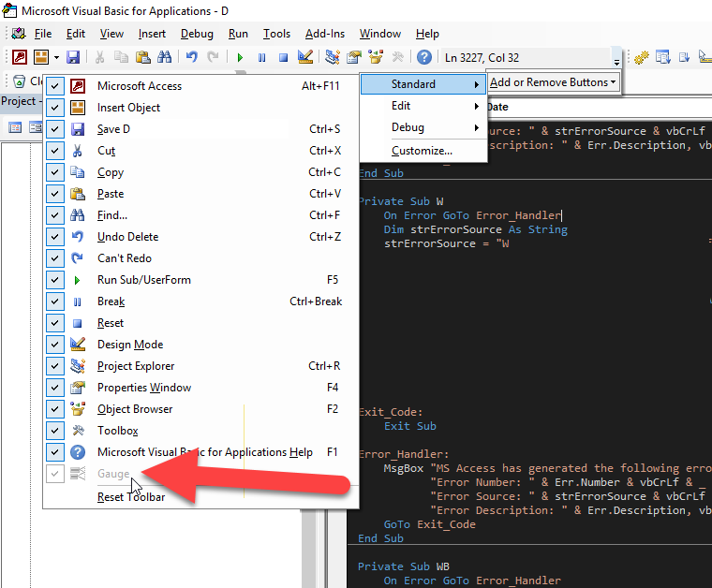
Task: Toggle Design Mode icon in toolbar
Action: (x=305, y=57)
